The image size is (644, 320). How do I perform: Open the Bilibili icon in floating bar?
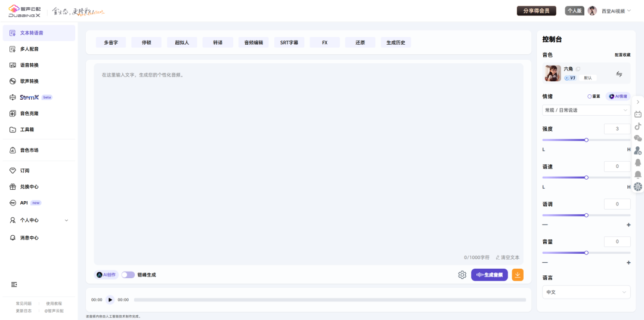[x=637, y=114]
